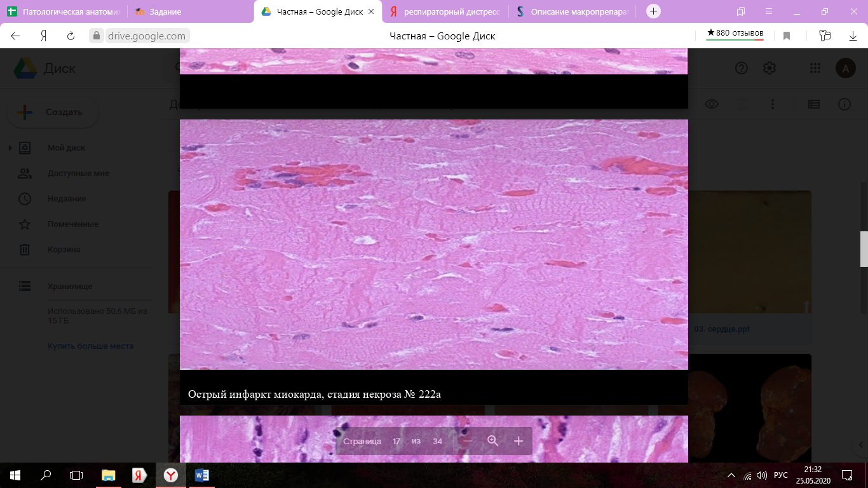Screen dimensions: 868x488
Task: Open Хранилище section
Action: pyautogui.click(x=70, y=287)
